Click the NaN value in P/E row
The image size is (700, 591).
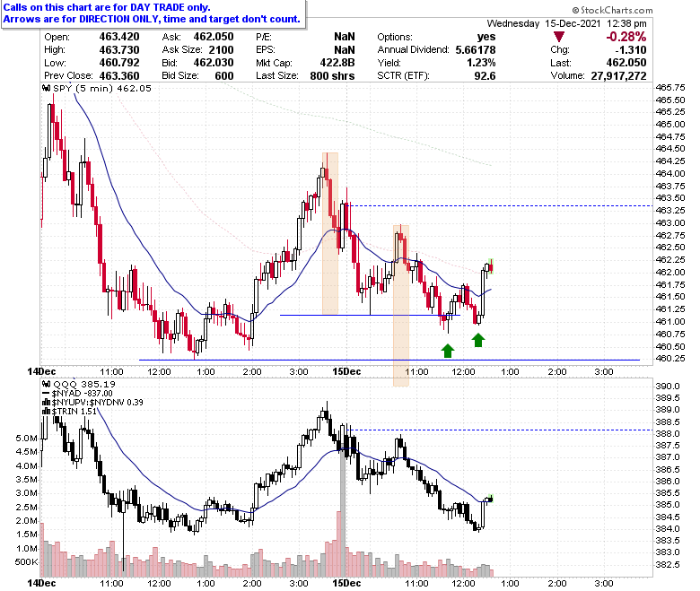[x=345, y=37]
